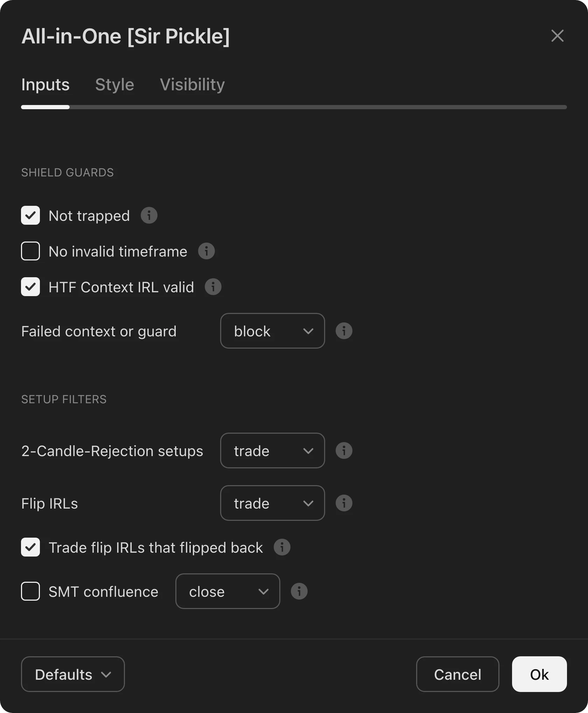The image size is (588, 713).
Task: Show info for Not trapped
Action: (149, 215)
